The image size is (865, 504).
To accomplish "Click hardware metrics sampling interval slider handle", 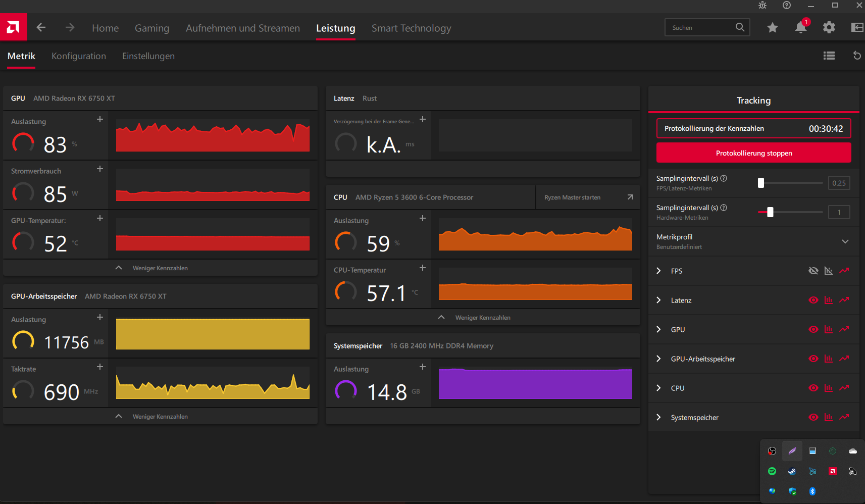I will 770,212.
